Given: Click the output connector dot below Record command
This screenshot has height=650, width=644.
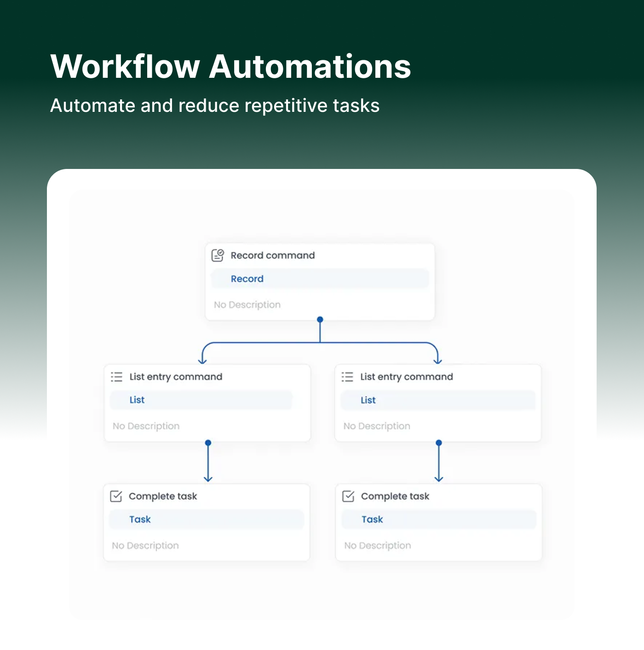Looking at the screenshot, I should (x=320, y=319).
